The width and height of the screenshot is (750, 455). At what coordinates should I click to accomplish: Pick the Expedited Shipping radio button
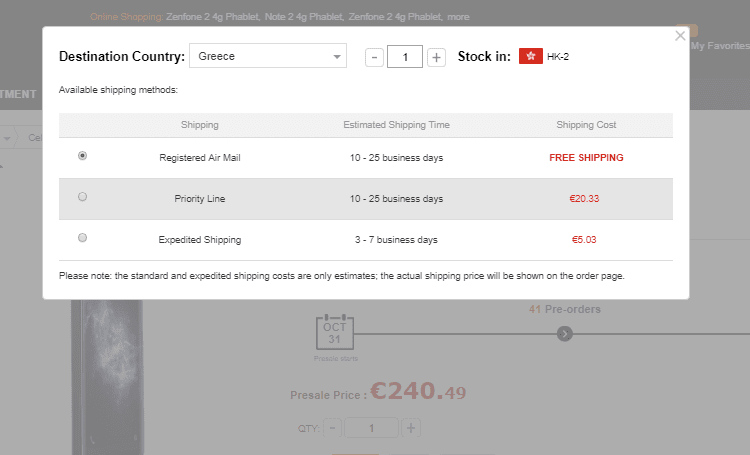82,238
